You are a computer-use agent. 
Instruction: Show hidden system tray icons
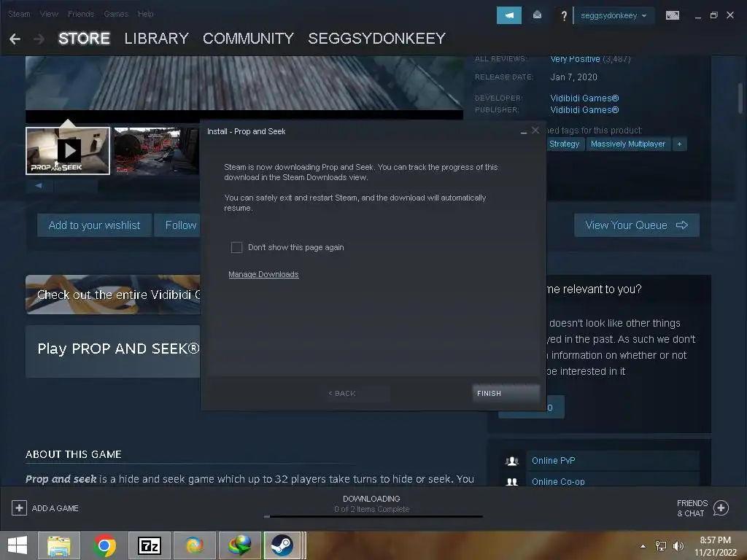(643, 546)
